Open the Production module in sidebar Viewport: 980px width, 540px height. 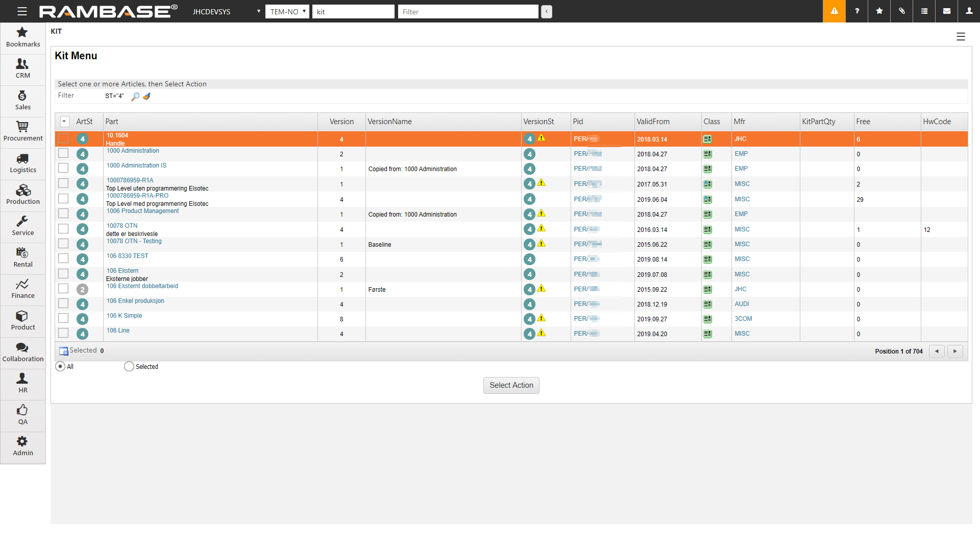pos(23,195)
